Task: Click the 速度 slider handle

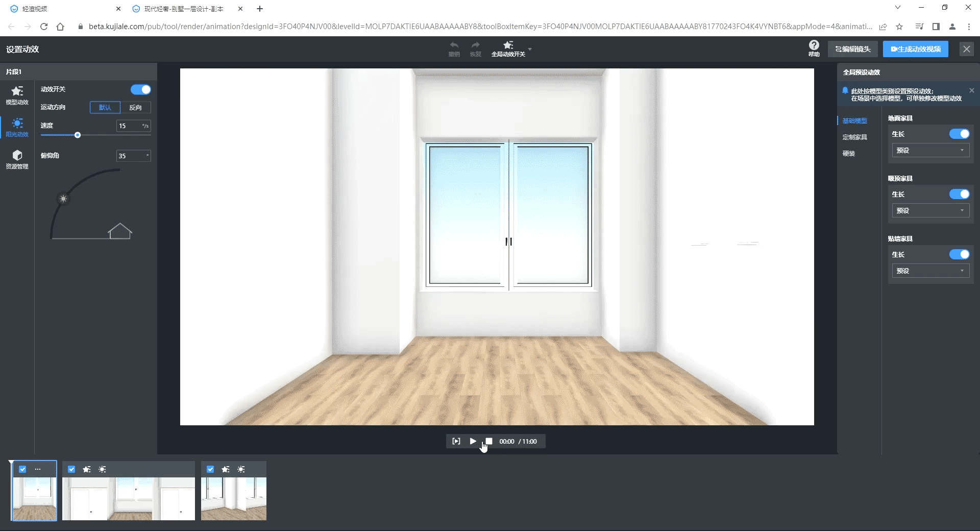Action: pos(78,135)
